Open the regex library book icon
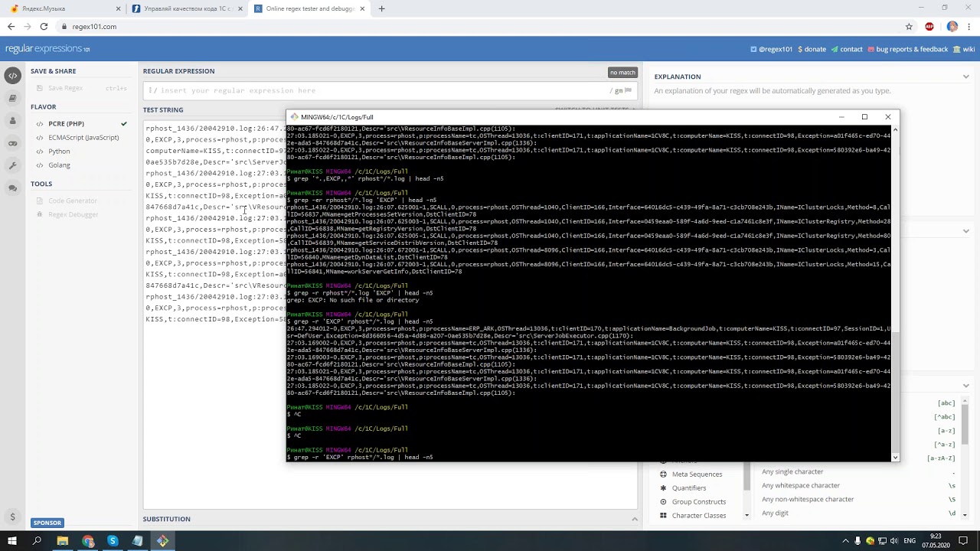The image size is (980, 551). tap(12, 98)
